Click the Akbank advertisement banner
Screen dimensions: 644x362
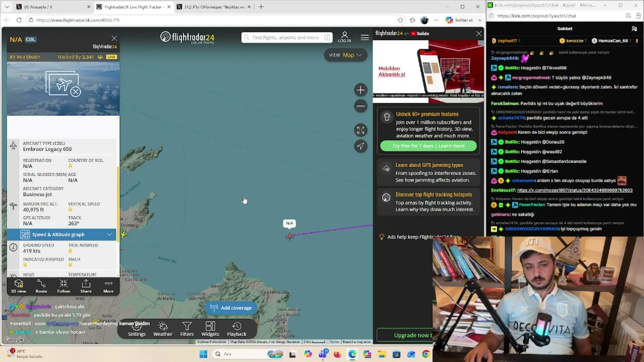[x=428, y=72]
